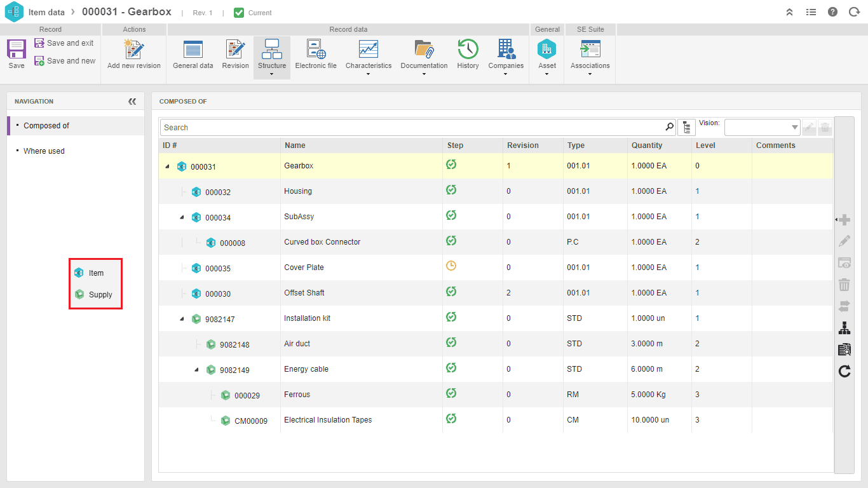
Task: Select Where used in Navigation
Action: [44, 151]
